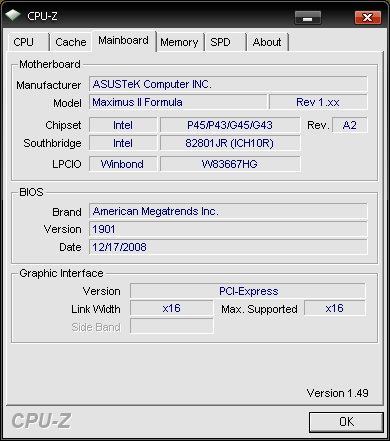Select the Mainboard tab
Screen dimensions: 390x441
tap(124, 41)
